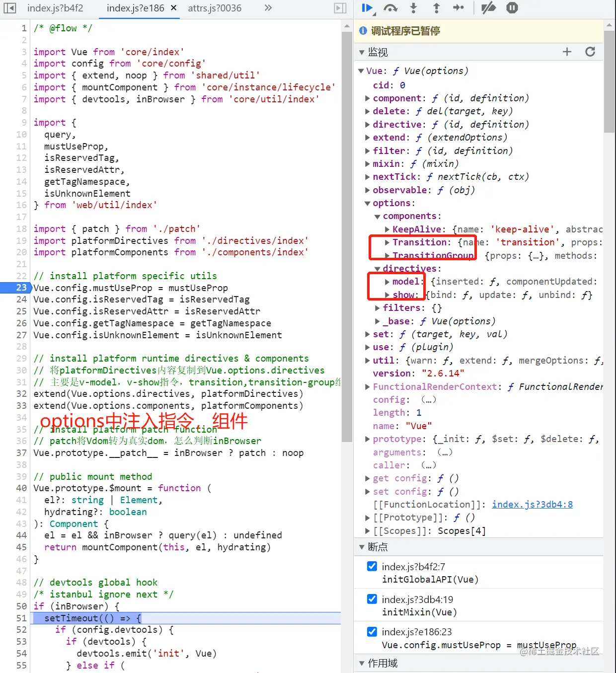Expand the KeepAlive entry
Screen dimensions: 616x673
[387, 229]
